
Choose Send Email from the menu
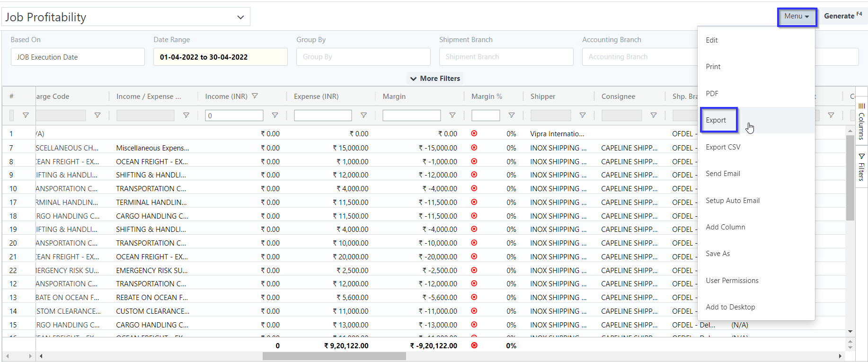[756, 174]
